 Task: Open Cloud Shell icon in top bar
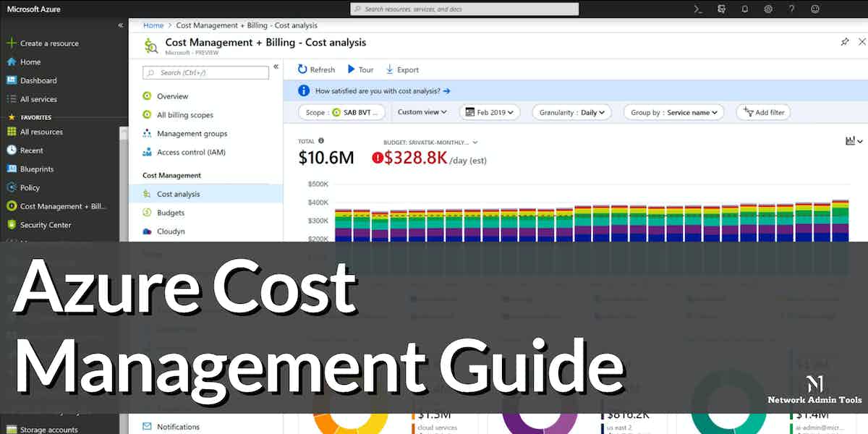click(698, 9)
